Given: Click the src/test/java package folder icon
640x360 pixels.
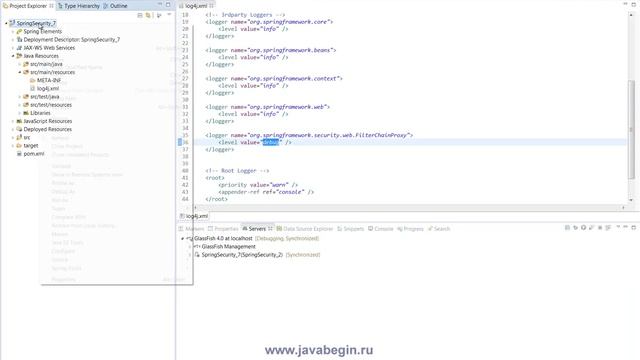Looking at the screenshot, I should [26, 97].
